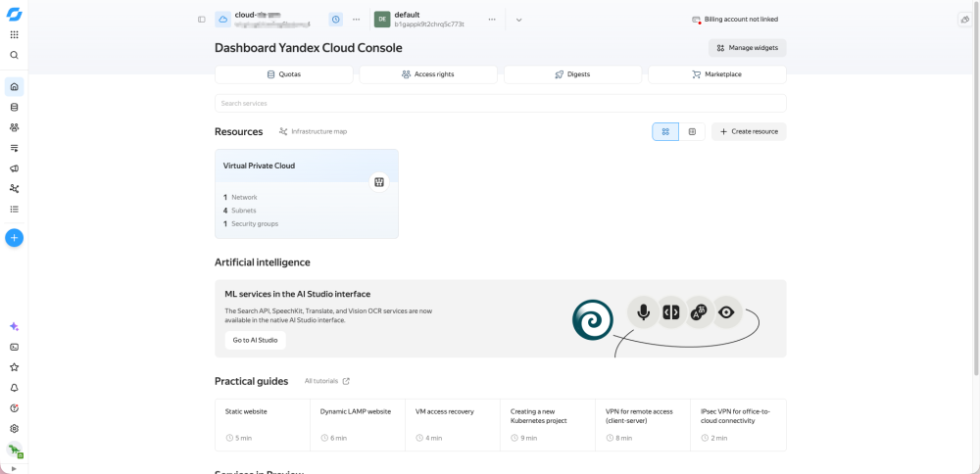Go to the home dashboard sidebar icon

(x=15, y=87)
